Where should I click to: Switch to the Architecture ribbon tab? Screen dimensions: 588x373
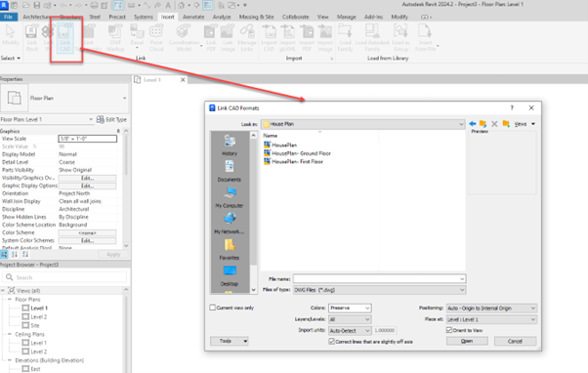click(37, 17)
